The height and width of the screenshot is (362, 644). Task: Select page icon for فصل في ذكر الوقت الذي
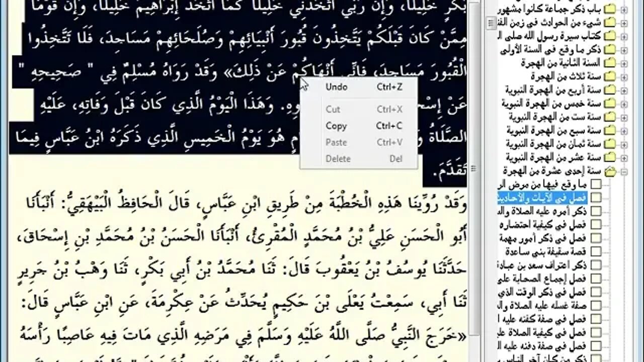click(596, 291)
